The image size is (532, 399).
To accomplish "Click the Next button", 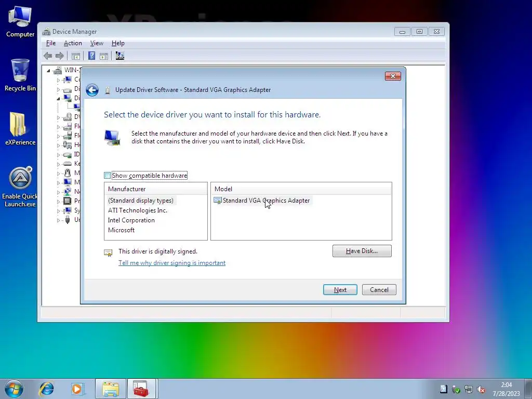I will pos(340,290).
